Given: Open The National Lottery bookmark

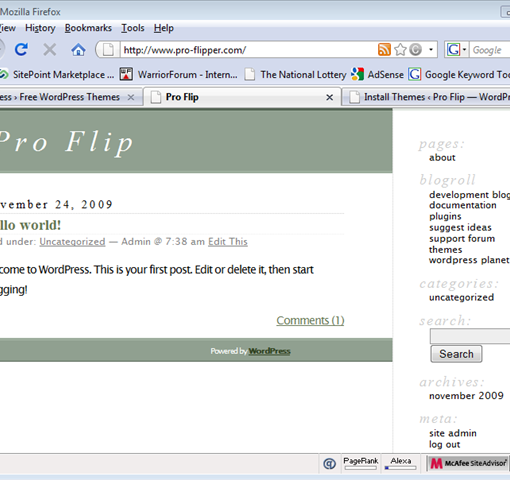Looking at the screenshot, I should [x=295, y=75].
